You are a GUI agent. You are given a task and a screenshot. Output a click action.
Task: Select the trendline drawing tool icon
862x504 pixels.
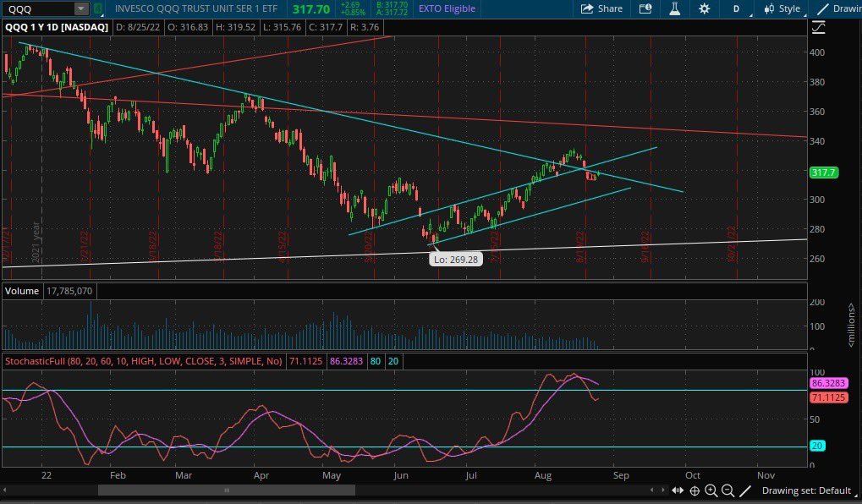pyautogui.click(x=745, y=490)
